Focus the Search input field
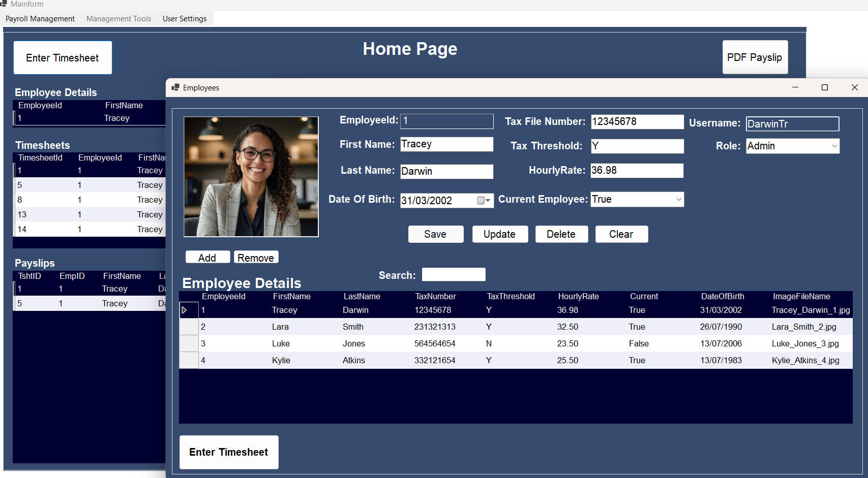Viewport: 868px width, 478px height. click(x=454, y=275)
